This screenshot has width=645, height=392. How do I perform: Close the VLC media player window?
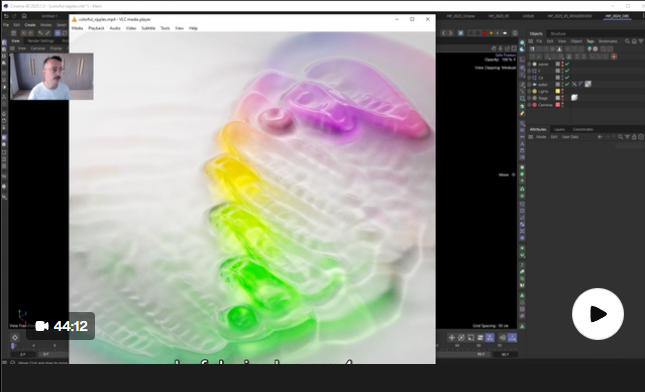[428, 19]
